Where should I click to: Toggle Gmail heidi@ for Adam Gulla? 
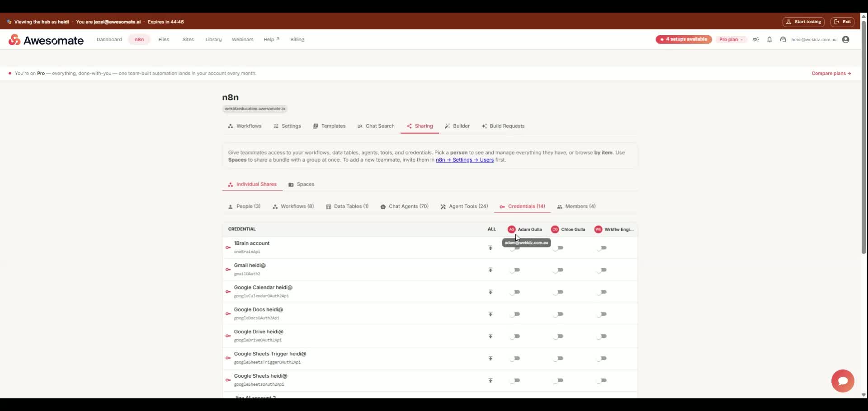515,270
